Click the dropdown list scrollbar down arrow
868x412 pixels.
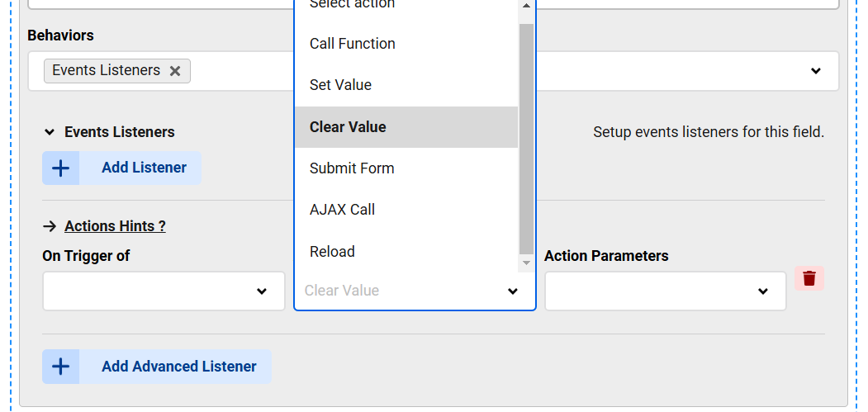pos(526,263)
